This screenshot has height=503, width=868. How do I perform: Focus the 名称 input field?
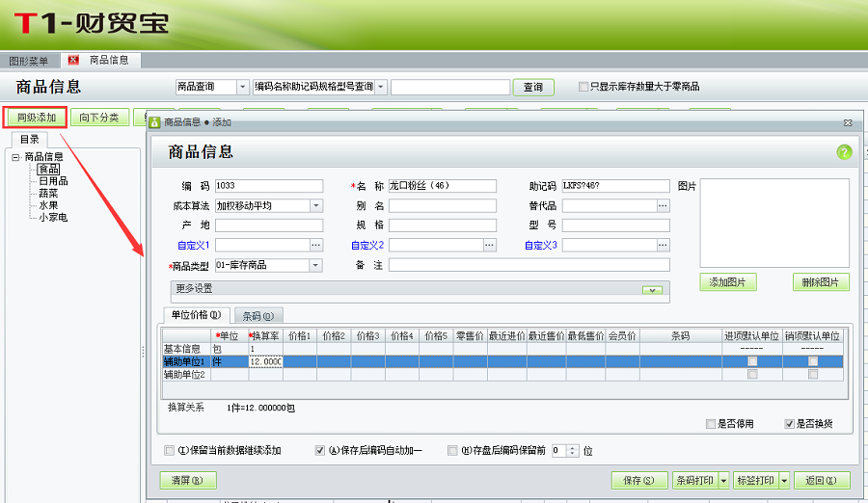(x=443, y=186)
